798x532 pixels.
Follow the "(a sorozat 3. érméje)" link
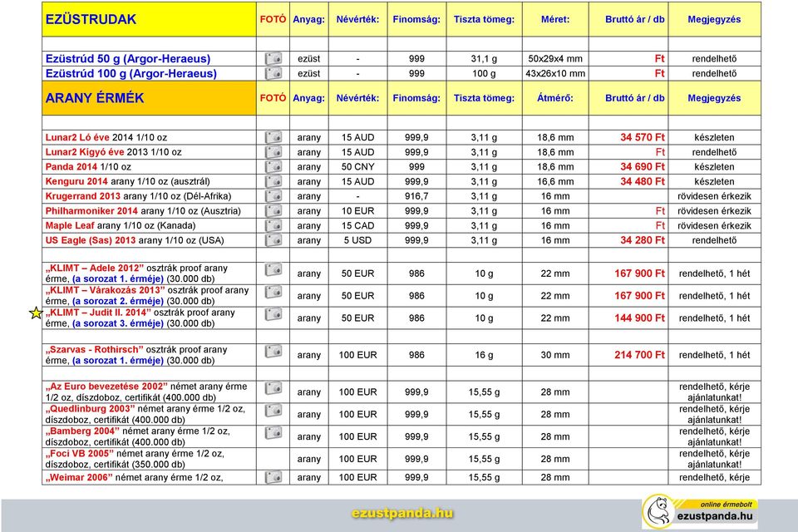click(118, 323)
